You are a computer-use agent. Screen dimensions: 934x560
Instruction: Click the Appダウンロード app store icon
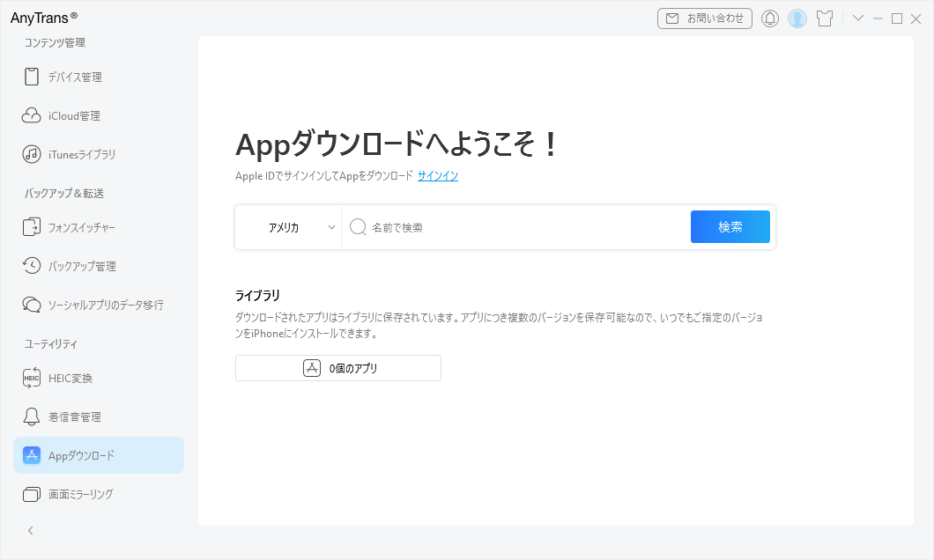(x=32, y=455)
